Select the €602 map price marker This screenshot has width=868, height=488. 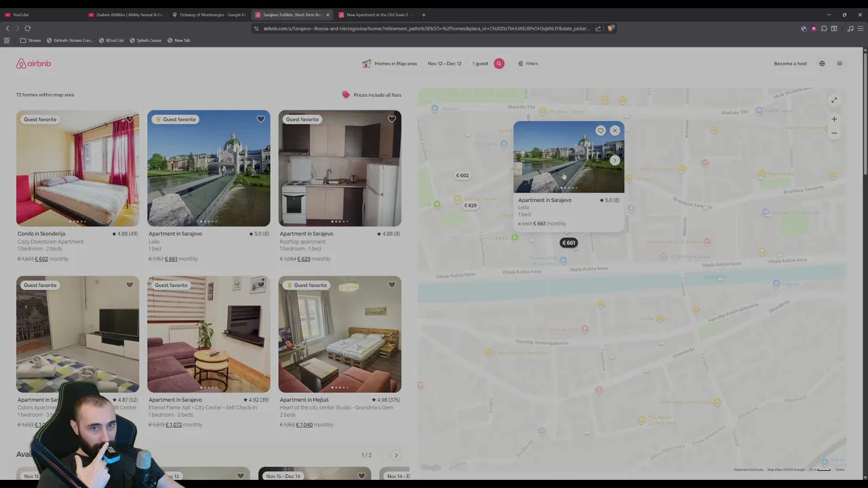[x=462, y=176]
